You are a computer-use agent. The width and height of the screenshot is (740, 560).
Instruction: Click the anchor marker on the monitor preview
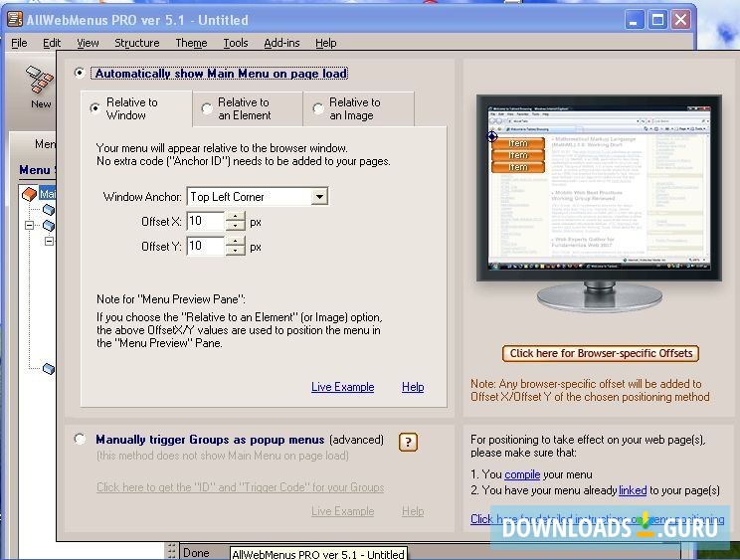[492, 137]
